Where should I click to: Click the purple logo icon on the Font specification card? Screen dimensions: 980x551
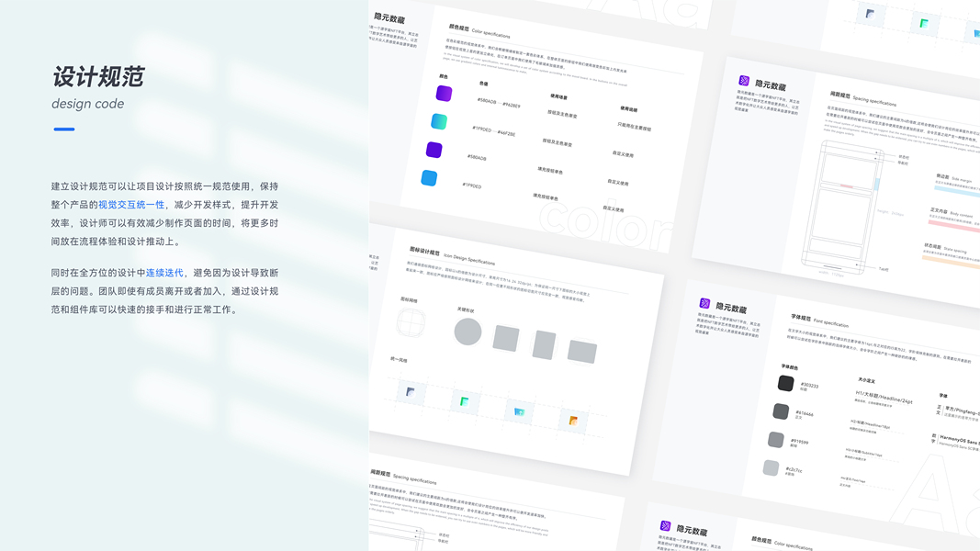[704, 303]
